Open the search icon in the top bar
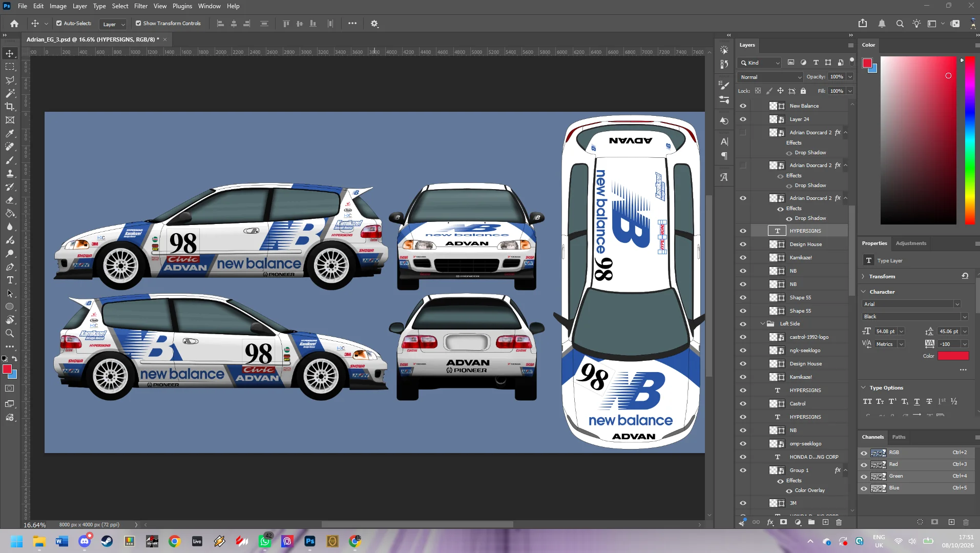The image size is (980, 553). (900, 24)
